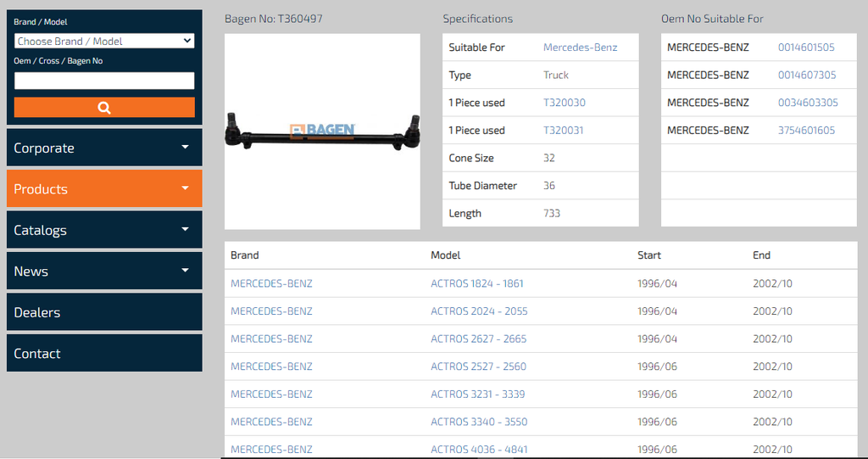Follow the Mercedes-Benz Suitable For link

[580, 48]
